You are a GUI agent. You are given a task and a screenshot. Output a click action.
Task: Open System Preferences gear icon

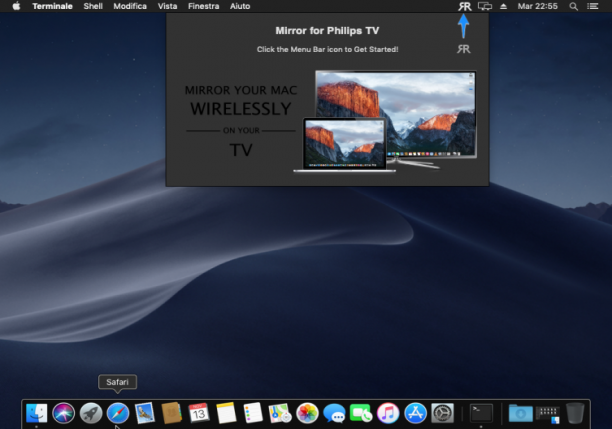pyautogui.click(x=442, y=413)
